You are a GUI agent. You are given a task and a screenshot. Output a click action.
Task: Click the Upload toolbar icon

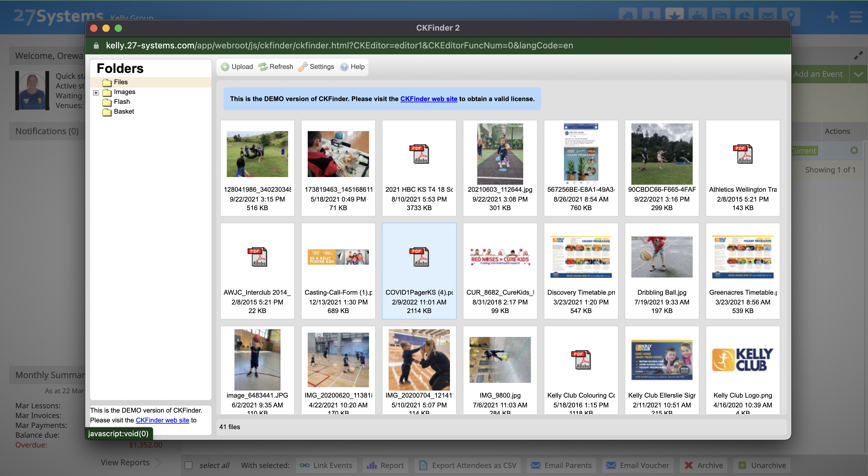(225, 67)
